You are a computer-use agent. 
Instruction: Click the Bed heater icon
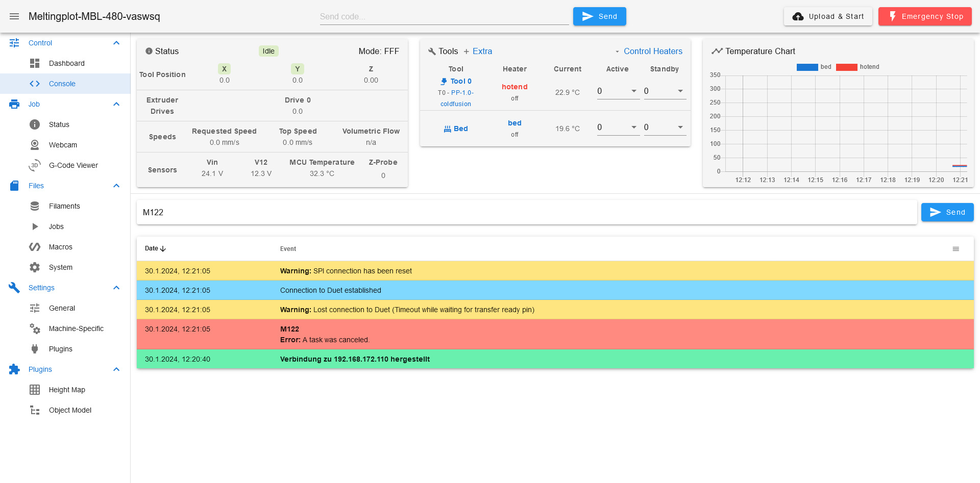447,129
